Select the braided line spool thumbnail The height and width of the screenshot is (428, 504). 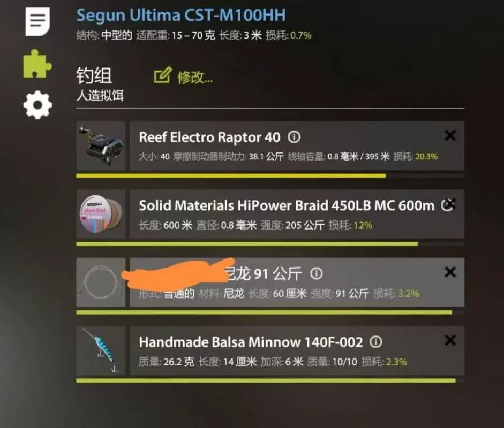point(101,214)
